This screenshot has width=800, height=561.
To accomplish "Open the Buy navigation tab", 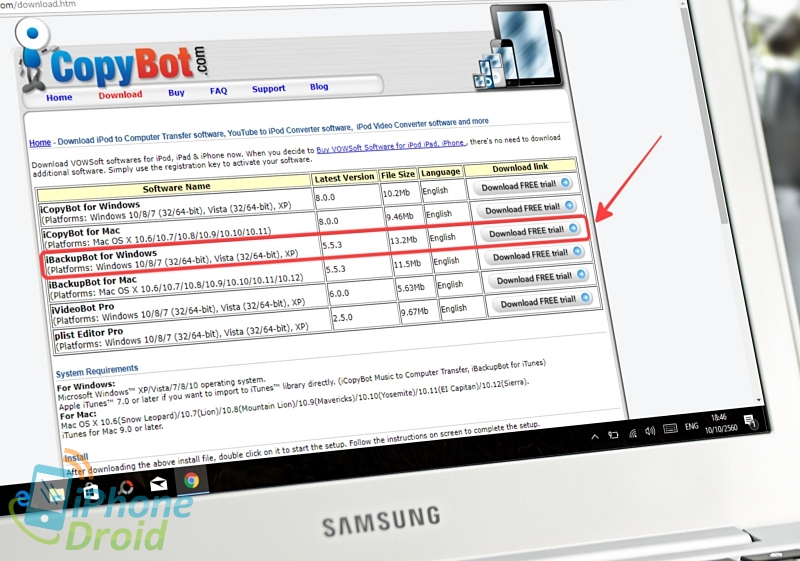I will 176,93.
